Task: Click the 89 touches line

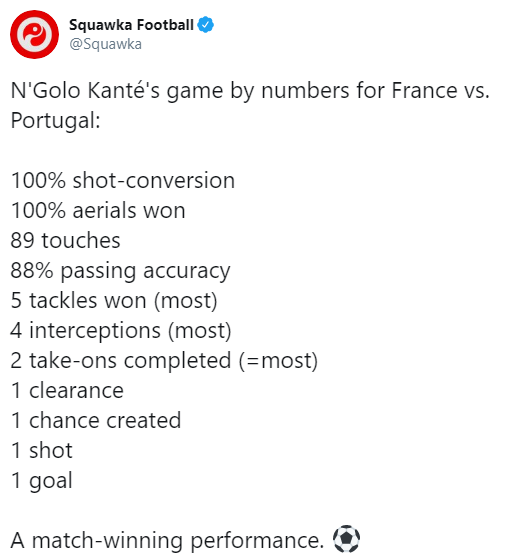Action: click(x=65, y=240)
